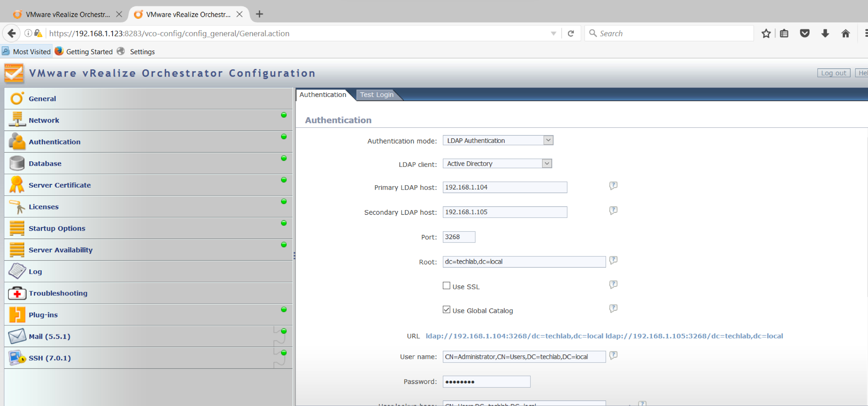Click the SSH computer icon
The width and height of the screenshot is (868, 406).
point(17,358)
